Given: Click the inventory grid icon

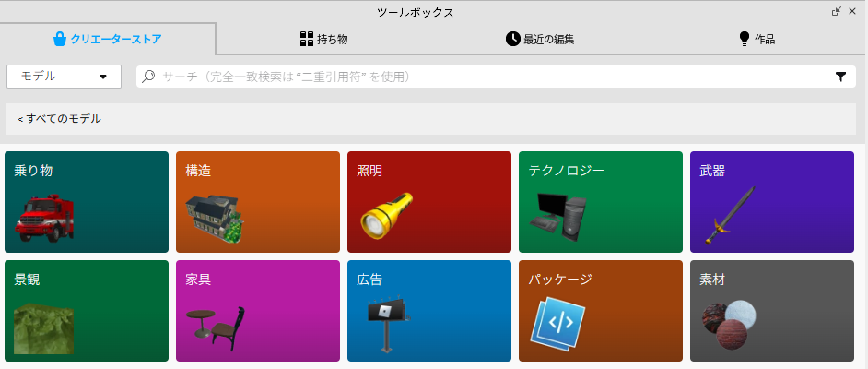Looking at the screenshot, I should [307, 39].
